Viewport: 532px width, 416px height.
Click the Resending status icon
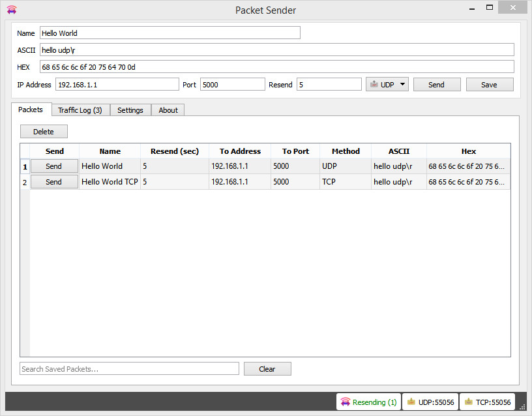pos(346,402)
